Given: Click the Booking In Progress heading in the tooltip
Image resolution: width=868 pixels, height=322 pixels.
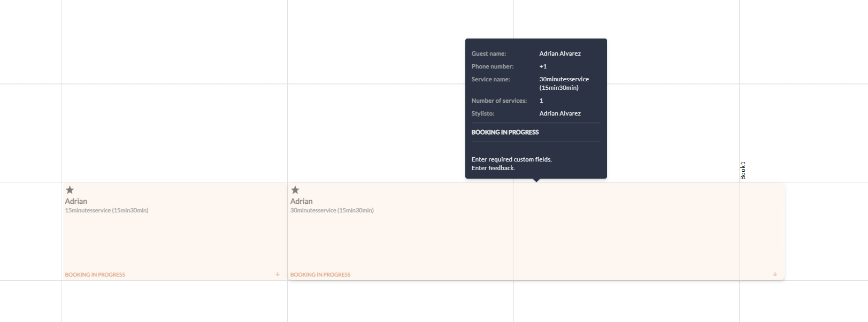Looking at the screenshot, I should pos(505,132).
